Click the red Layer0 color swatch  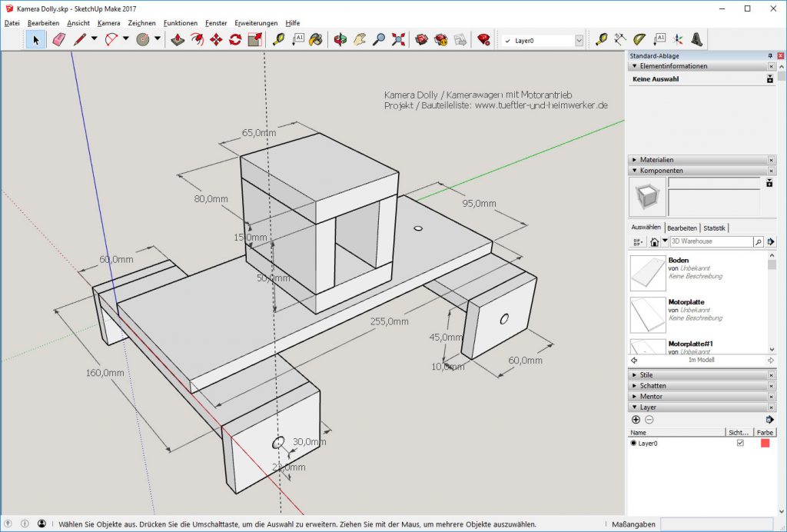click(x=765, y=444)
